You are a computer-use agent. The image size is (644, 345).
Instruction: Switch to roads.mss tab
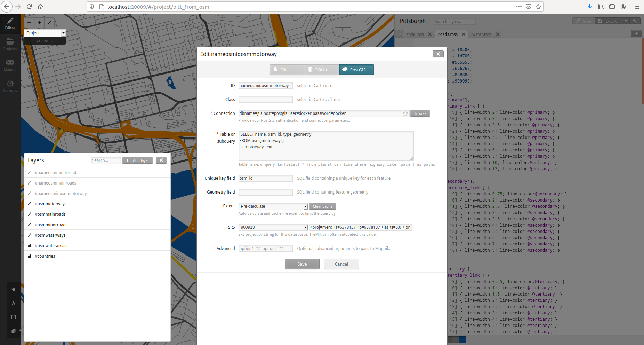tap(448, 34)
